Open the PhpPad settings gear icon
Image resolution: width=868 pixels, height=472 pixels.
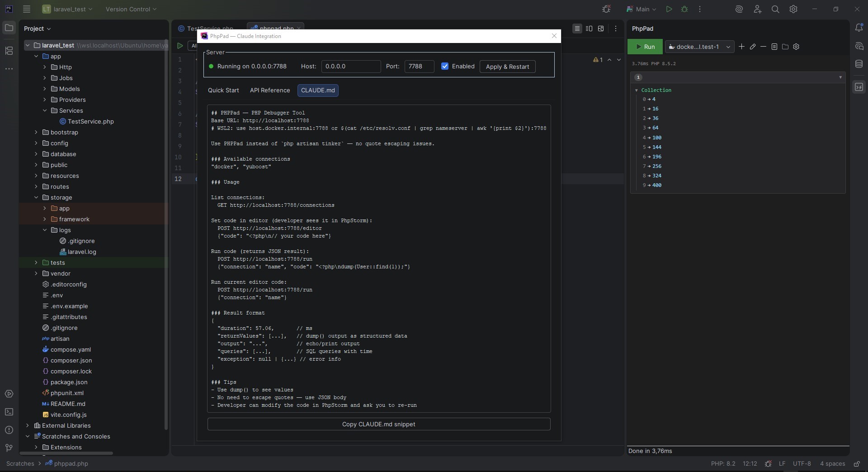pyautogui.click(x=796, y=47)
